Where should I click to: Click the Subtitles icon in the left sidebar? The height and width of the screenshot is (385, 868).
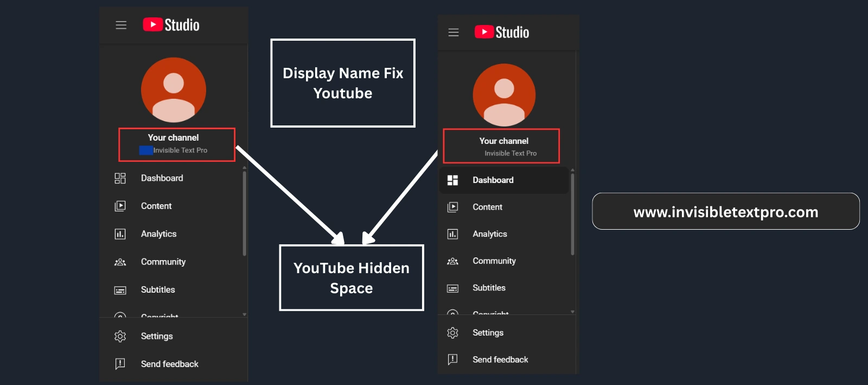(120, 290)
